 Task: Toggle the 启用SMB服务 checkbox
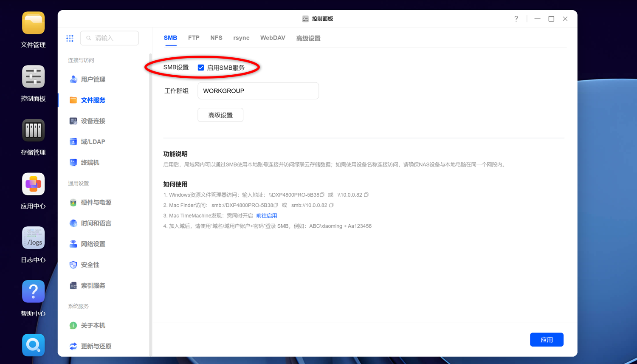[201, 68]
